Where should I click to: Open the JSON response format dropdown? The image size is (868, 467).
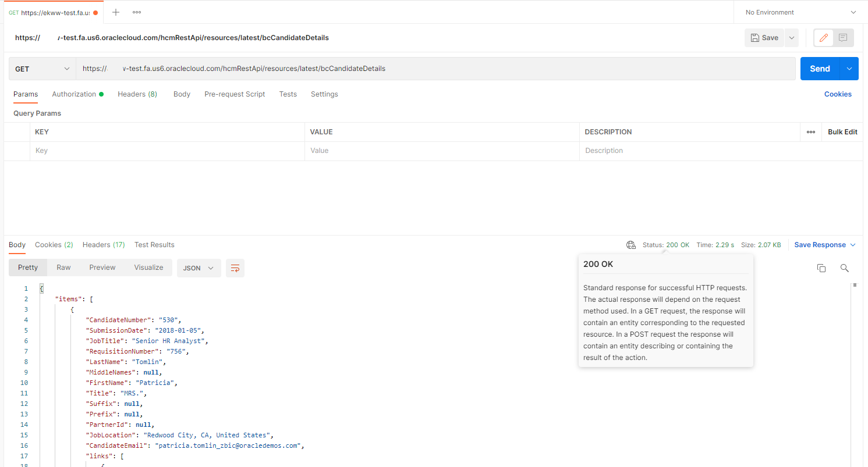pos(199,268)
